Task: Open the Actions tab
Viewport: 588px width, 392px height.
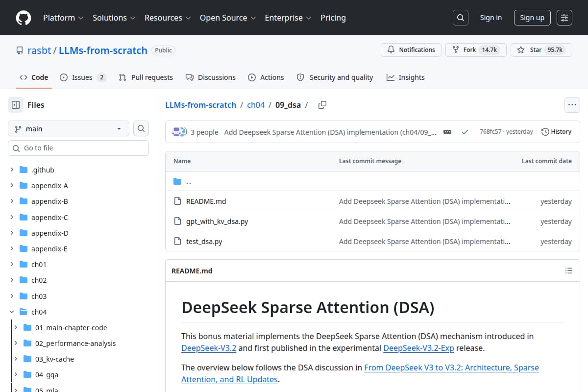Action: tap(266, 77)
